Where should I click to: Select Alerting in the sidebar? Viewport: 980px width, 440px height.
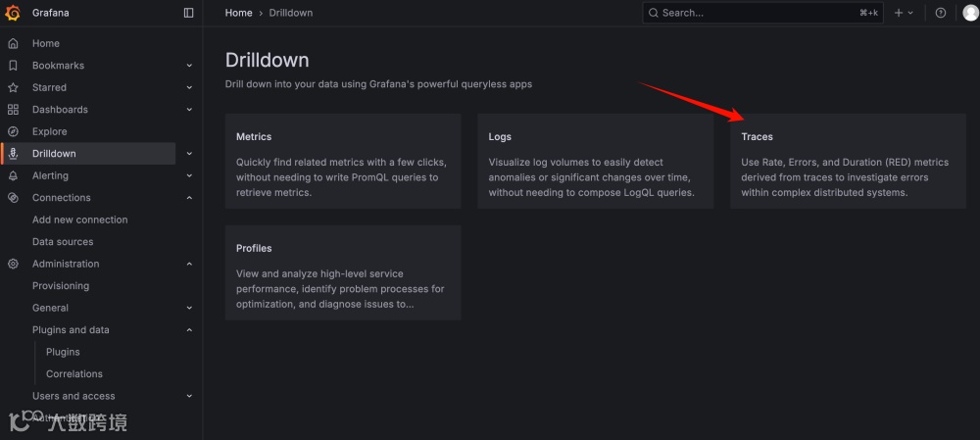50,175
